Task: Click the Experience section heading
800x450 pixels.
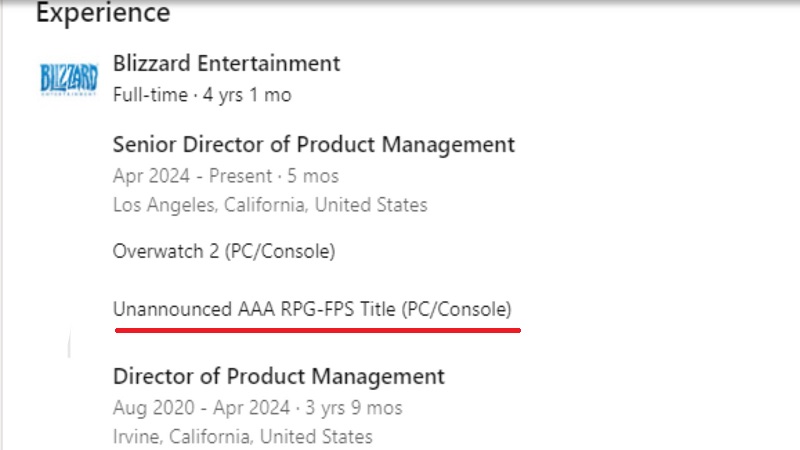Action: click(x=103, y=13)
